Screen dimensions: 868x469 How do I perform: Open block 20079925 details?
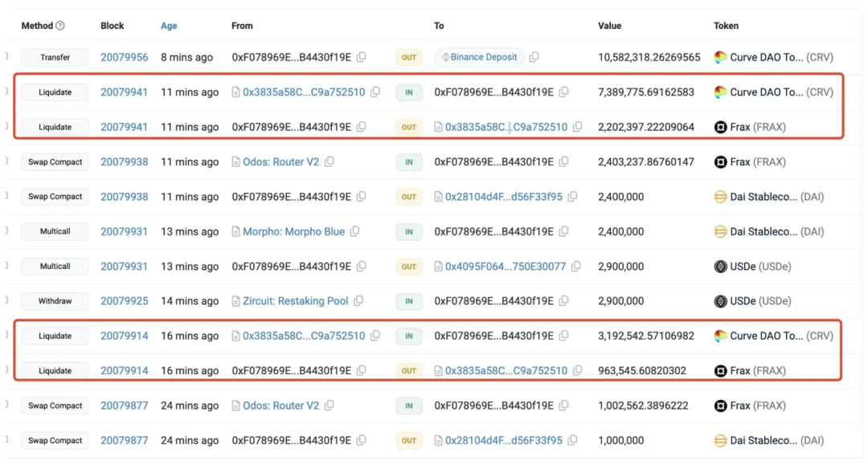[124, 301]
